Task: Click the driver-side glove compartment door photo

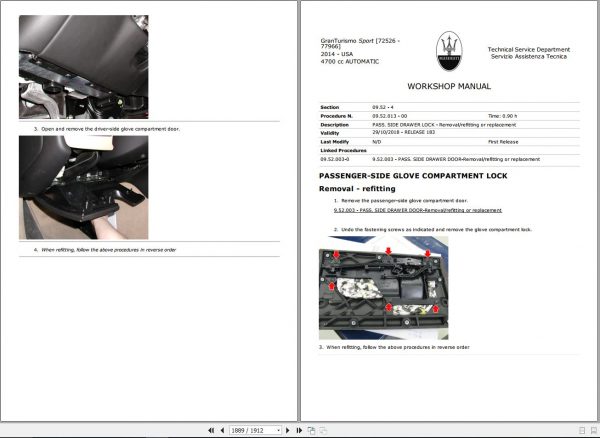Action: click(83, 187)
